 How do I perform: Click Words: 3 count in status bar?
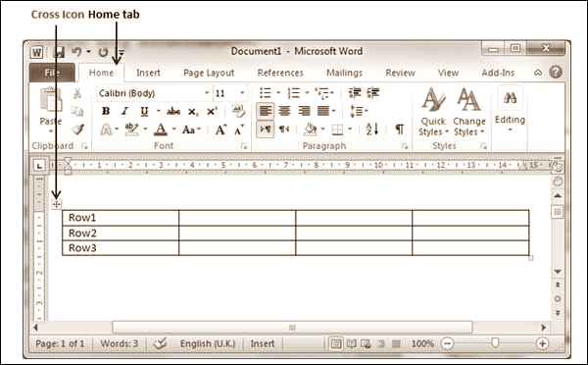point(120,343)
